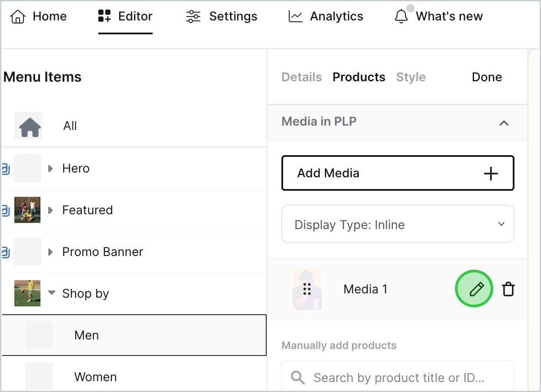Click the magnifier icon in product search
Screen dimensions: 541x392
(x=297, y=377)
